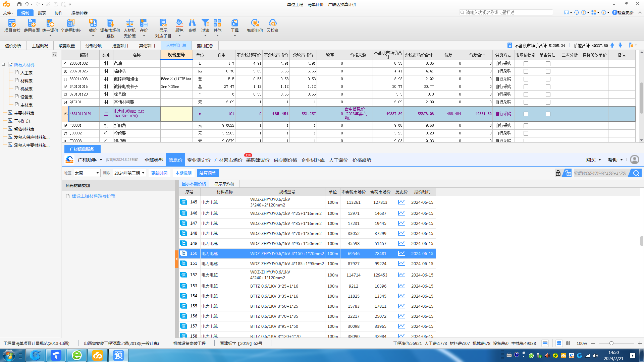Switch to the 广材网市场价 tab
Screen dimensions: 644x362
(x=228, y=160)
